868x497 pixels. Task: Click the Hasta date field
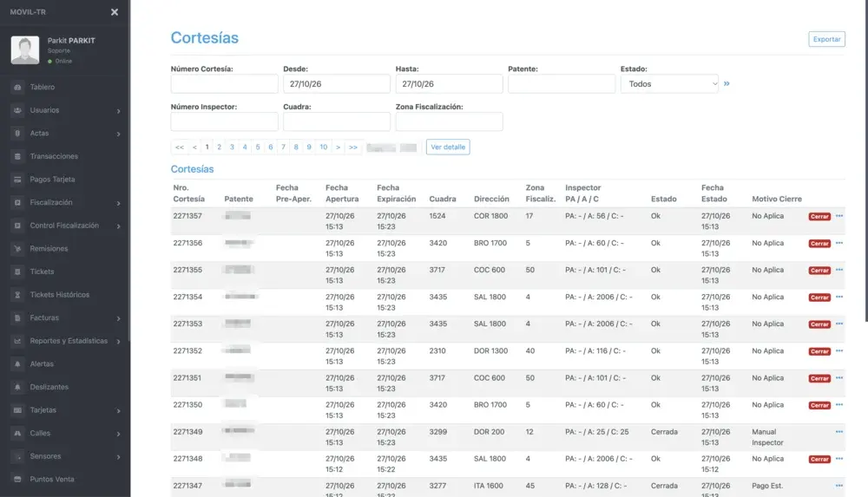click(449, 84)
